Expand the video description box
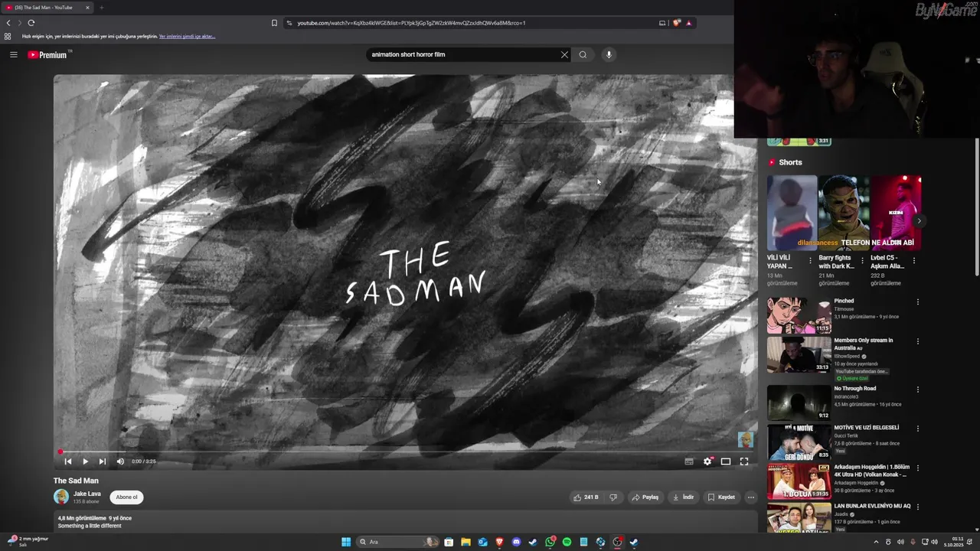 pyautogui.click(x=406, y=522)
